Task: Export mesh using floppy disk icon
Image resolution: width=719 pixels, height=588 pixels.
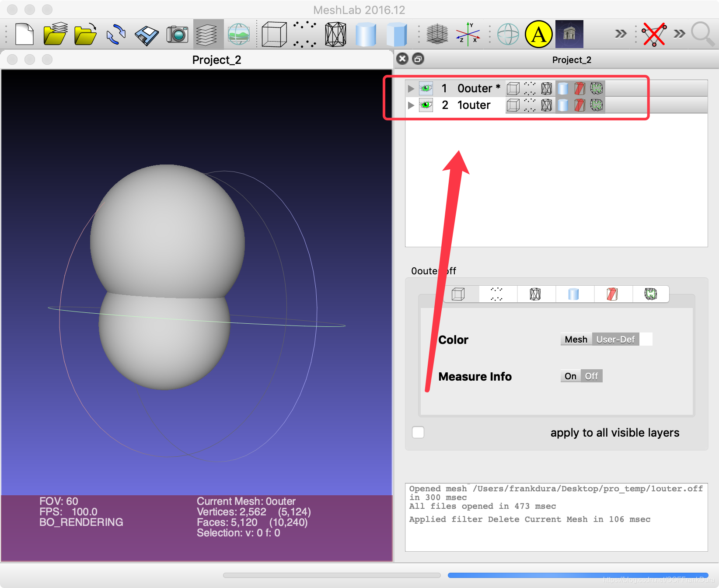Action: tap(147, 35)
